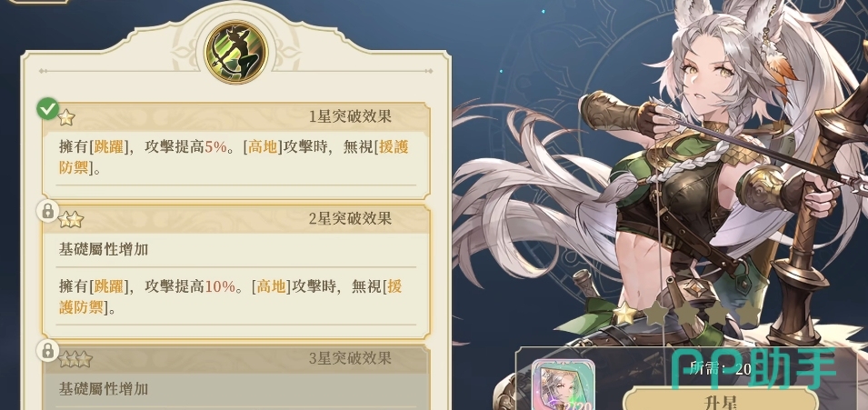
Task: Select the triple star icon in 3星 header
Action: (x=75, y=360)
